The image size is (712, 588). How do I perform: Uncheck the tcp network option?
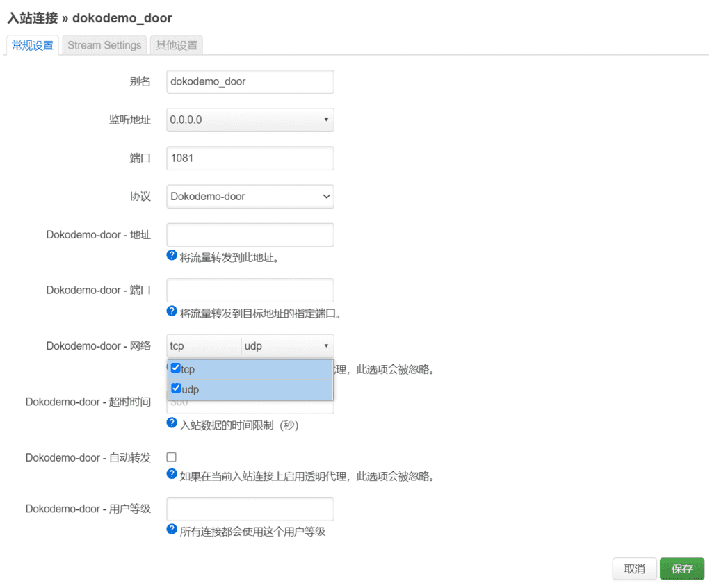click(x=175, y=368)
